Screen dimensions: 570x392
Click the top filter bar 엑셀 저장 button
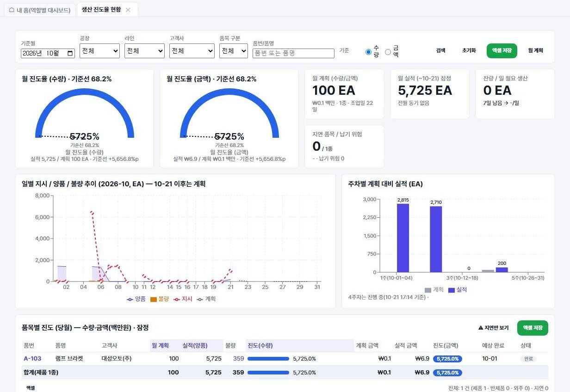coord(502,51)
